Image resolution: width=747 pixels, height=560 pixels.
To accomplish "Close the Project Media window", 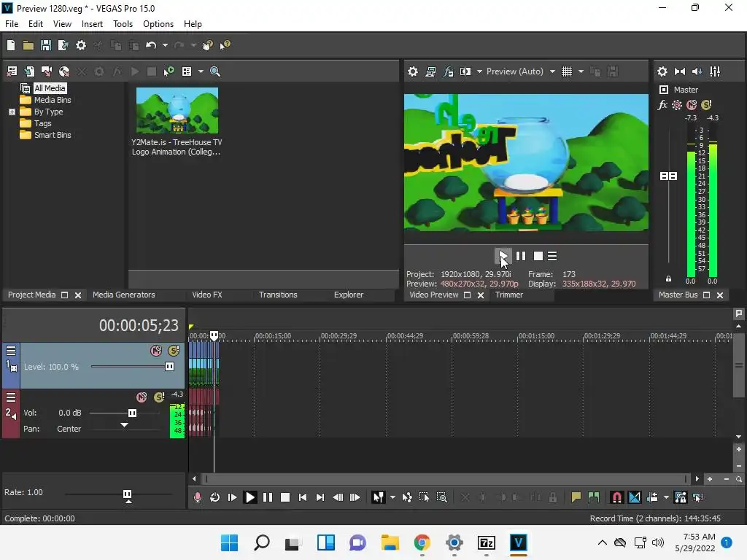I will [78, 295].
